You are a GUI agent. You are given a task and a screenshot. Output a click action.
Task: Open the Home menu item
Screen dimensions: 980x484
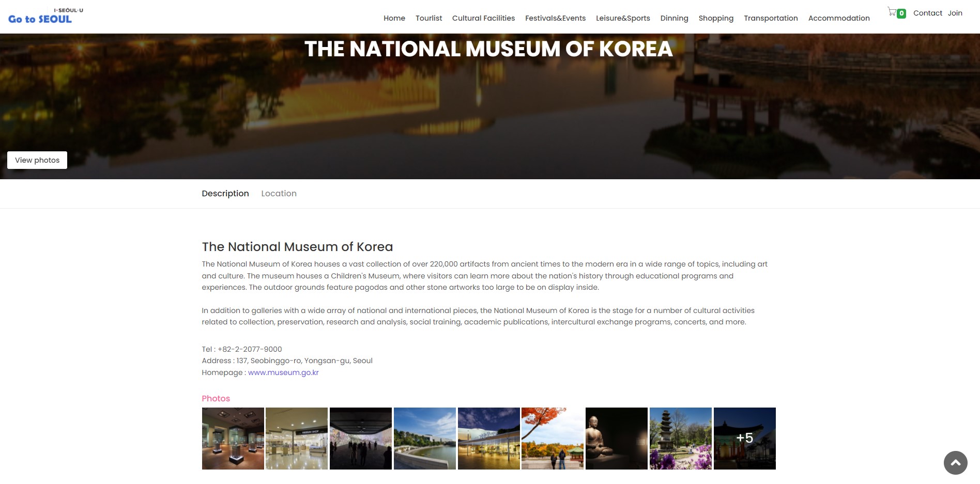pos(394,18)
